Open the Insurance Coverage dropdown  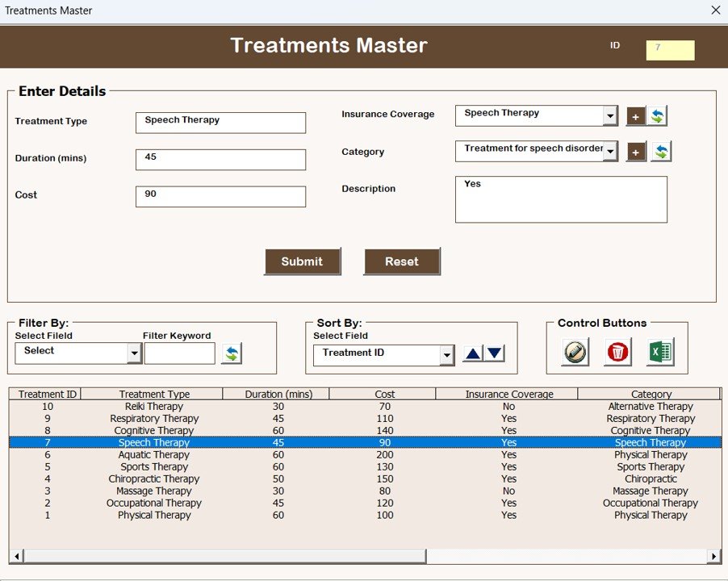(610, 116)
